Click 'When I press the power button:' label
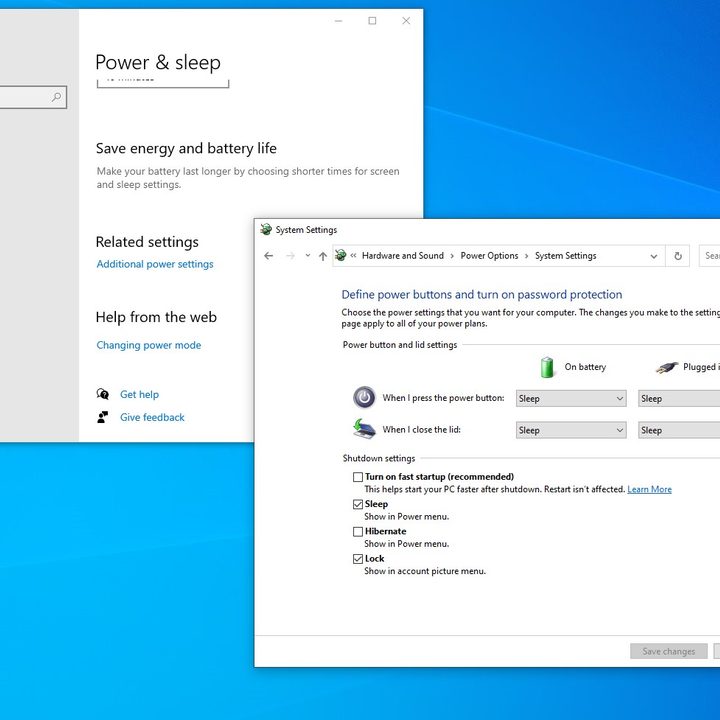This screenshot has height=720, width=720. click(443, 398)
